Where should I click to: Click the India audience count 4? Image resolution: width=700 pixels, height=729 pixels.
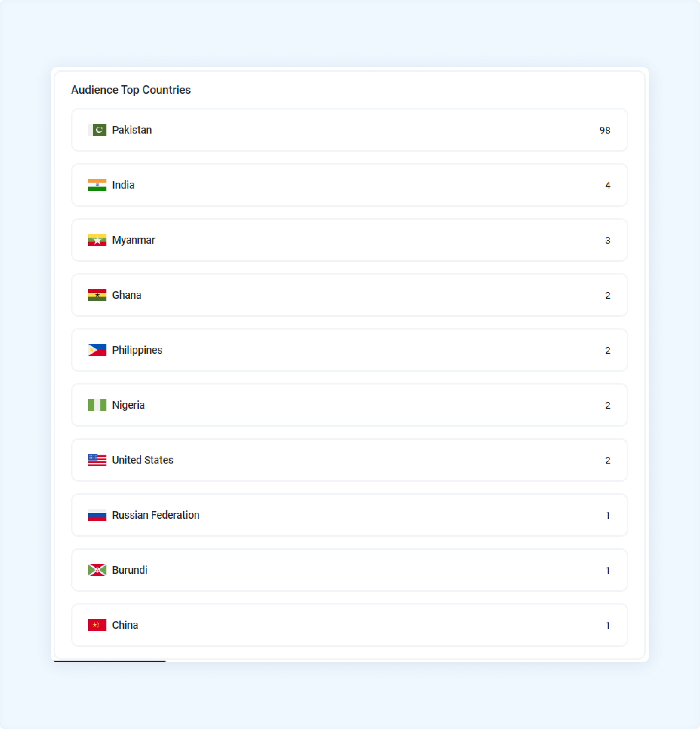[x=608, y=185]
